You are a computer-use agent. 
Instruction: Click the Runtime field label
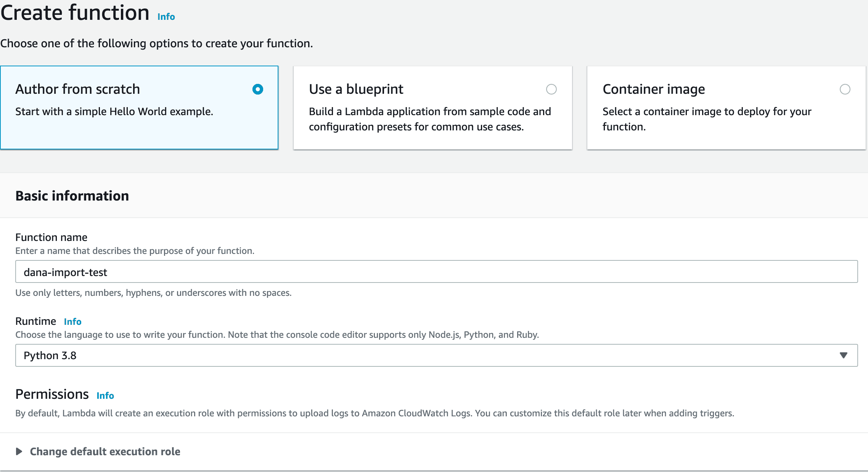click(x=35, y=321)
